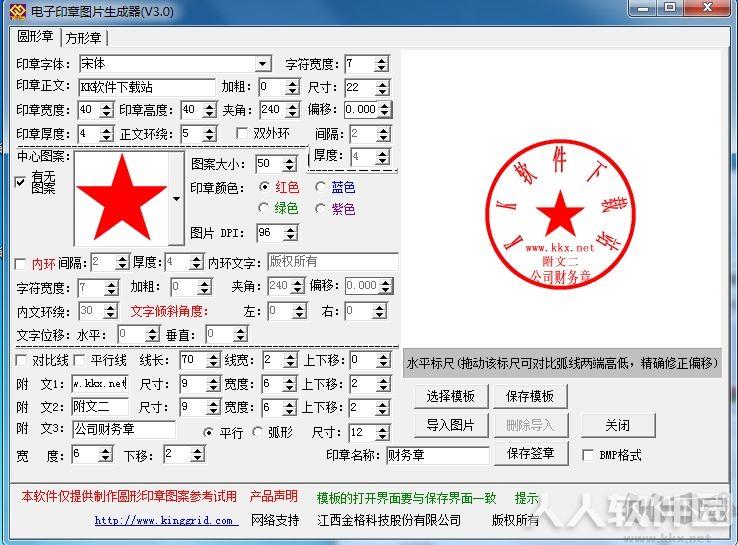Image resolution: width=738 pixels, height=545 pixels.
Task: Adjust the 线长 70 spinner
Action: (214, 361)
